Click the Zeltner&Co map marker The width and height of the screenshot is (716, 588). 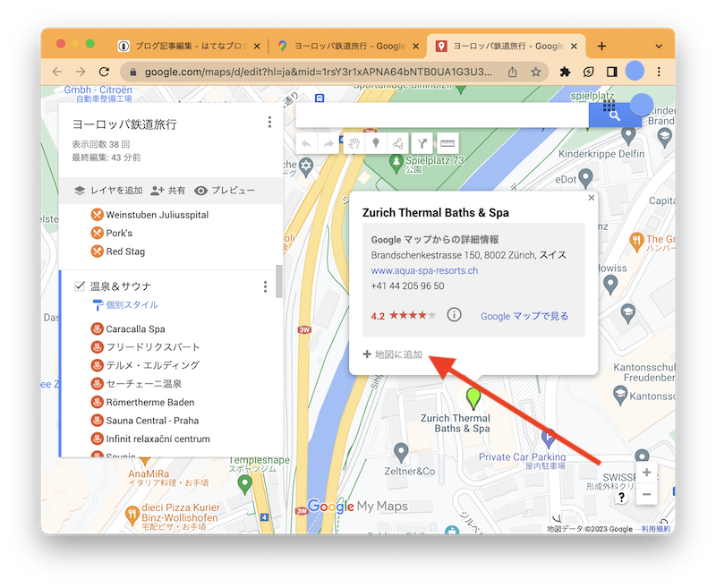(401, 452)
